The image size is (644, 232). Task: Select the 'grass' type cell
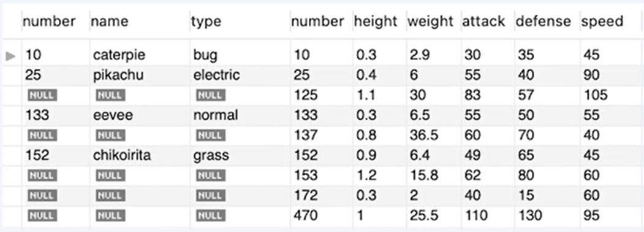[240, 155]
